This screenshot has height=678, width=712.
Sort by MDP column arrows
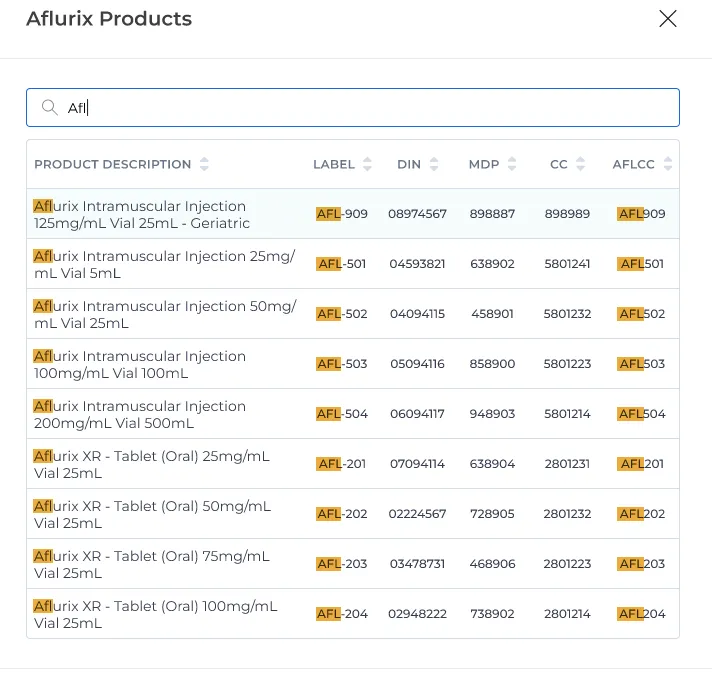pos(512,164)
